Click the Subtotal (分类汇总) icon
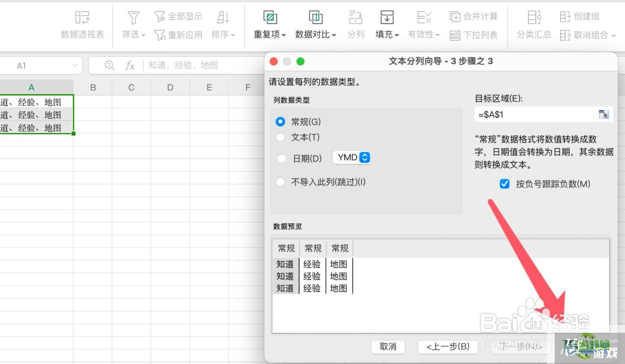This screenshot has height=364, width=625. pyautogui.click(x=534, y=18)
